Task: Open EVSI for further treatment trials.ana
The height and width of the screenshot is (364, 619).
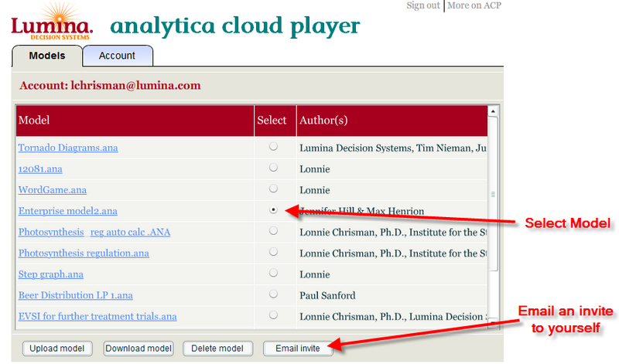Action: (x=97, y=316)
